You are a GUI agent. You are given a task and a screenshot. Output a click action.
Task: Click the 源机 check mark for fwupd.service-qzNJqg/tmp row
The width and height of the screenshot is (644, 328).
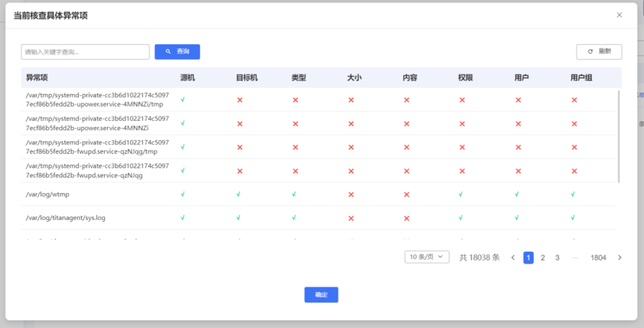[x=183, y=146]
